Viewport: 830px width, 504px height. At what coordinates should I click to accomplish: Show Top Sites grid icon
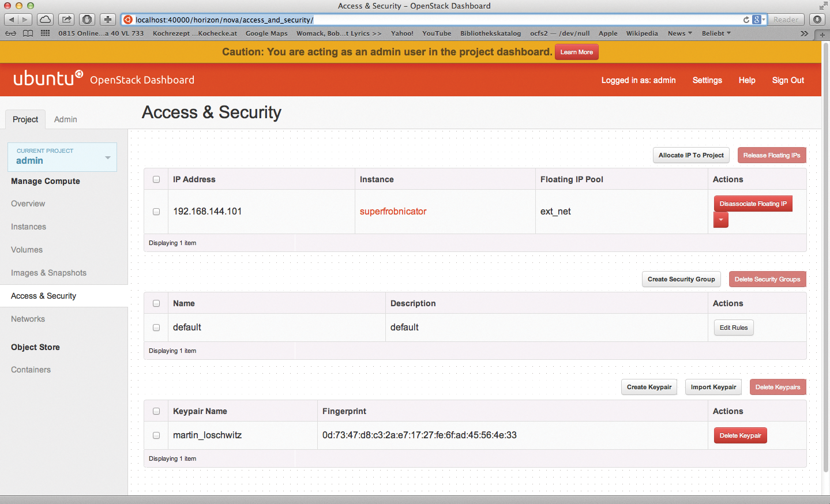tap(45, 33)
